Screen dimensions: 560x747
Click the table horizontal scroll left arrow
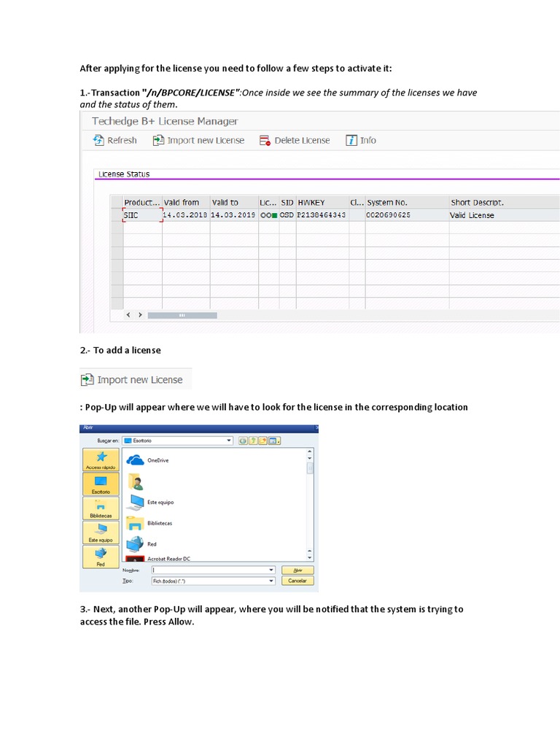(128, 315)
